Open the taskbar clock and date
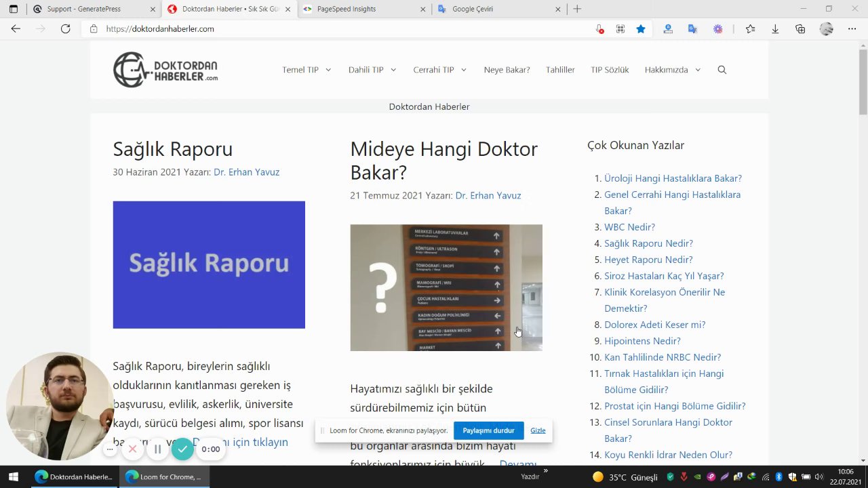This screenshot has height=488, width=868. point(845,476)
